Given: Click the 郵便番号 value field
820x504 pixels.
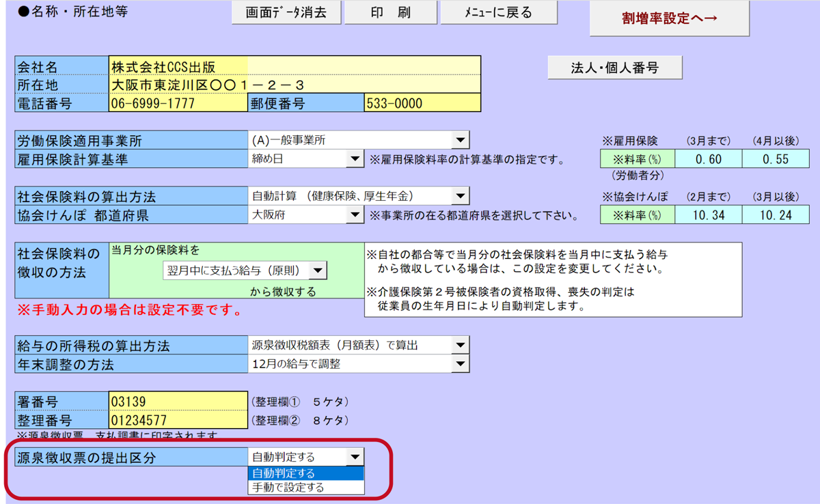Looking at the screenshot, I should [422, 104].
